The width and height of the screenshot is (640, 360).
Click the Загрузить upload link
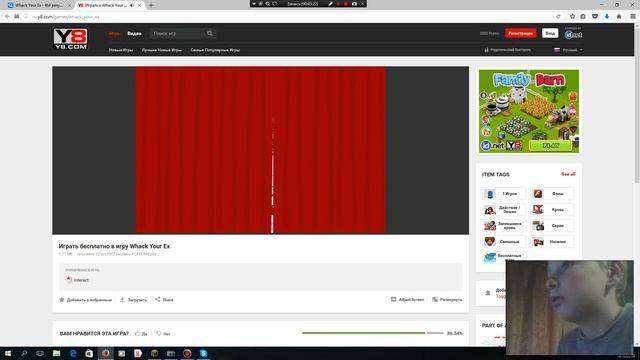133,300
